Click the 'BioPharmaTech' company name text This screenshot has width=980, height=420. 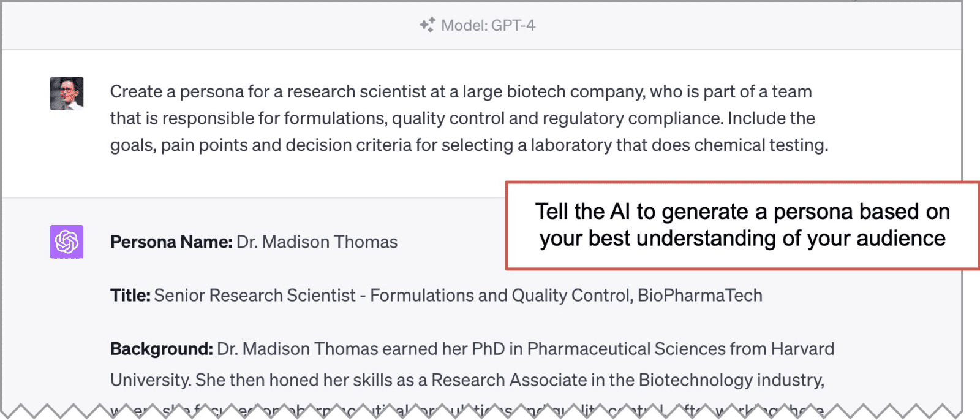click(x=700, y=296)
